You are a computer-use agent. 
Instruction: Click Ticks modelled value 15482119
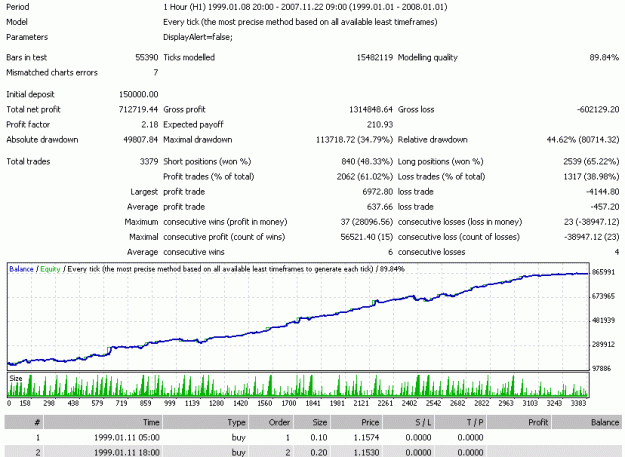374,57
